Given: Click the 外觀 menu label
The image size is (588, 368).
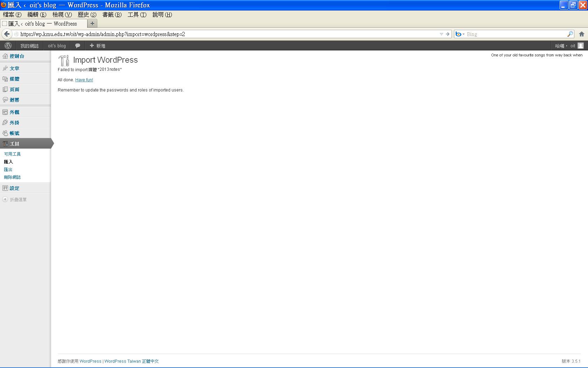Looking at the screenshot, I should pyautogui.click(x=14, y=112).
